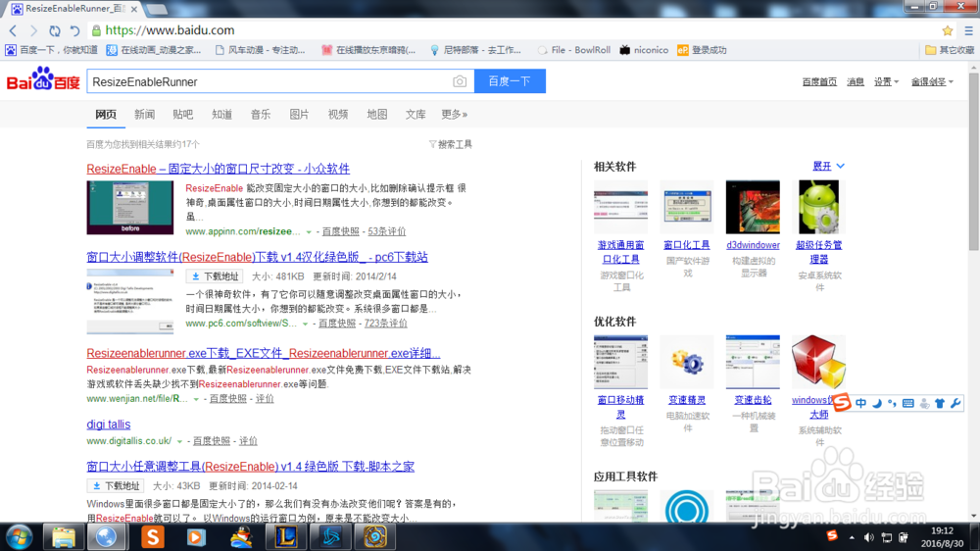Open the pc6下载站 result link

coord(257,257)
